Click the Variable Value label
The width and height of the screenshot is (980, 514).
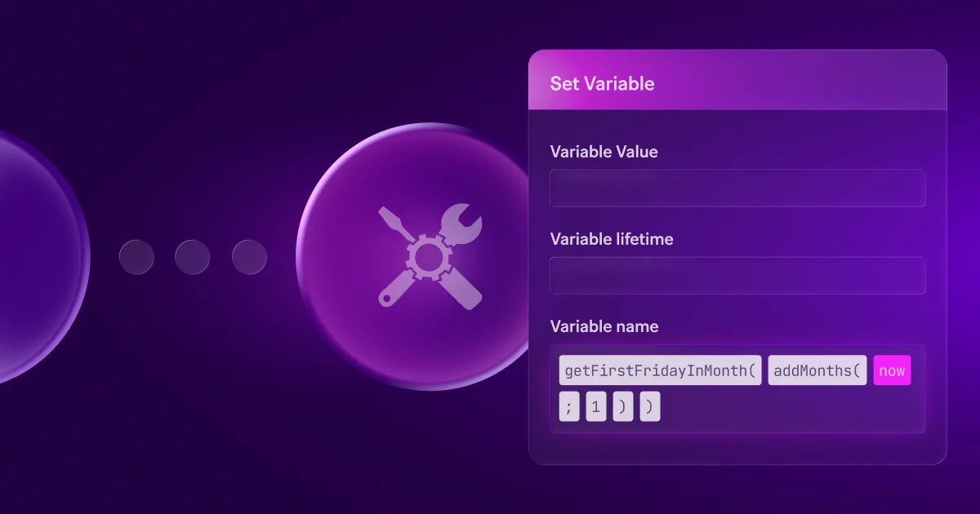pyautogui.click(x=604, y=152)
